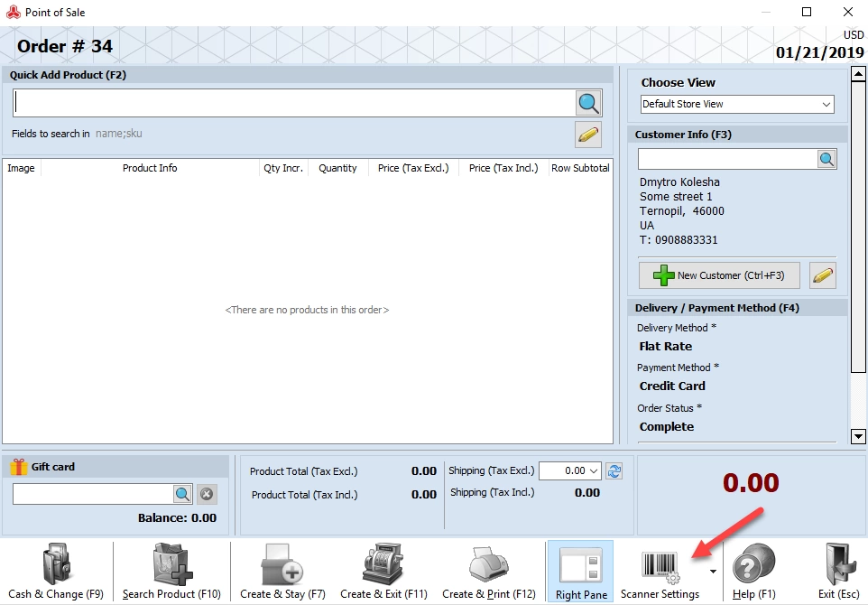
Task: Click the Gift card gift box icon
Action: tap(18, 467)
